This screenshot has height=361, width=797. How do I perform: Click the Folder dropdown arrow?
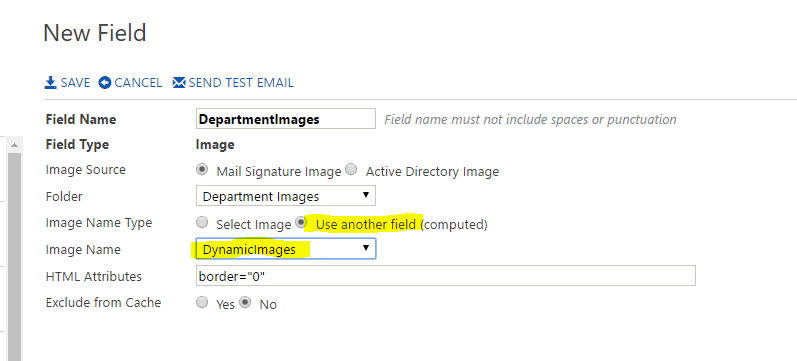point(365,195)
